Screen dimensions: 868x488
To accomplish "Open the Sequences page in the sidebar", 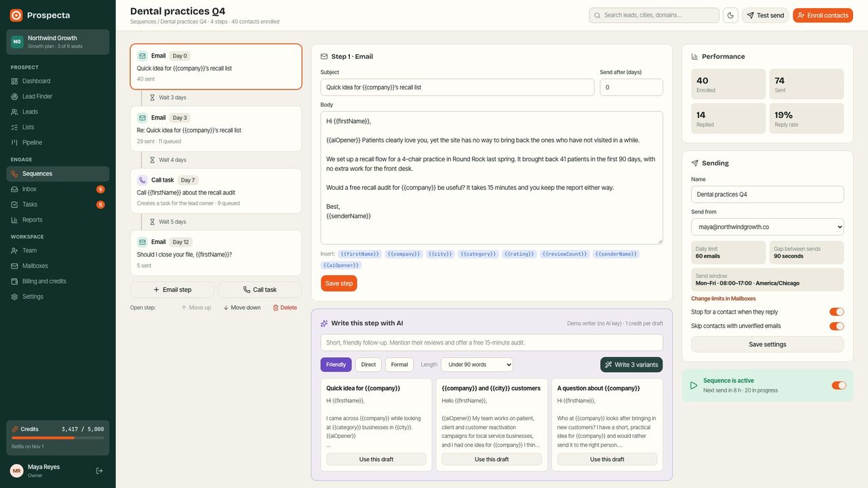I will tap(58, 174).
